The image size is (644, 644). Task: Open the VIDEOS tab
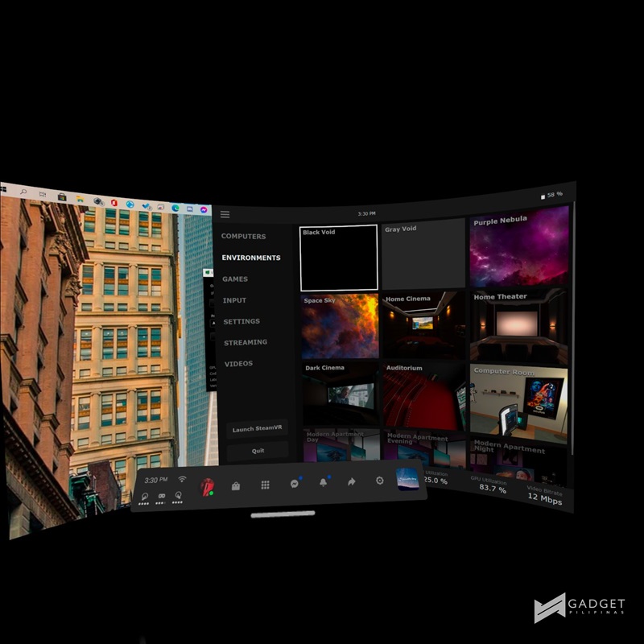[238, 364]
